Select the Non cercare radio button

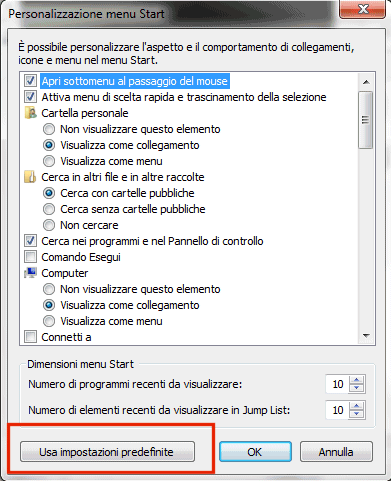49,225
